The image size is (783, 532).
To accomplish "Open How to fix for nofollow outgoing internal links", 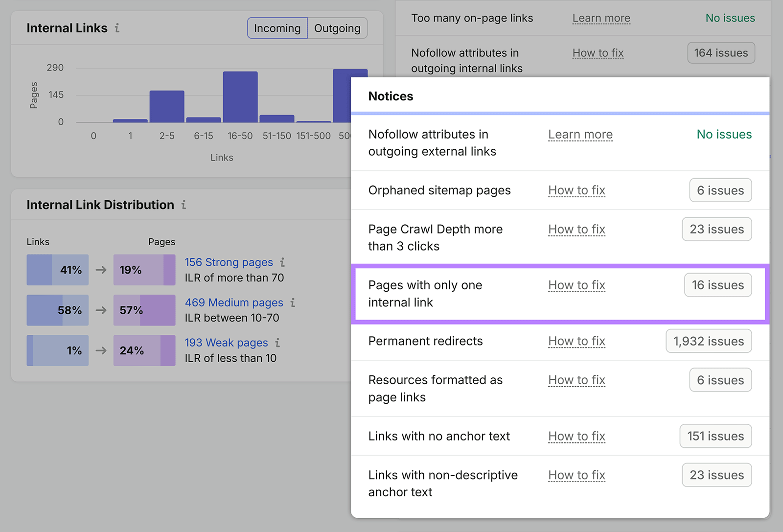I will [598, 53].
